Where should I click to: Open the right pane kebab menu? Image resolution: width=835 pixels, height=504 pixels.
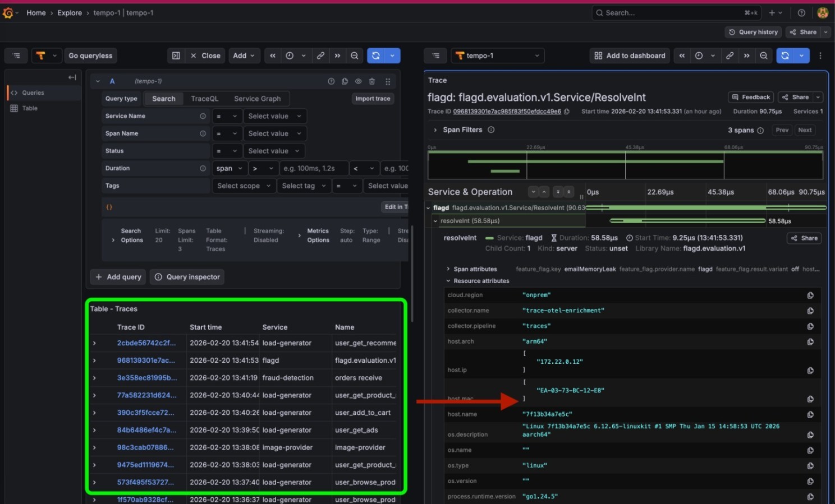coord(820,56)
